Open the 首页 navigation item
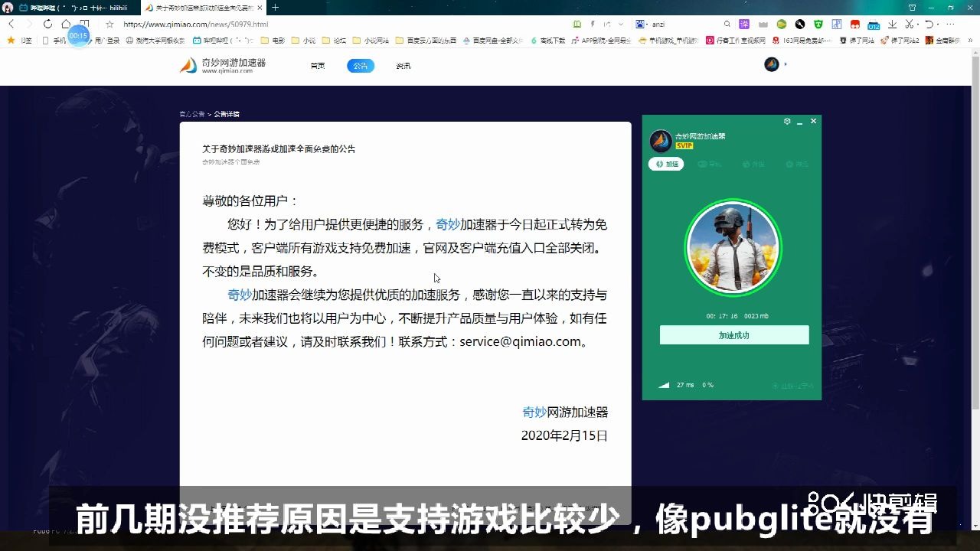The width and height of the screenshot is (980, 551). 318,66
